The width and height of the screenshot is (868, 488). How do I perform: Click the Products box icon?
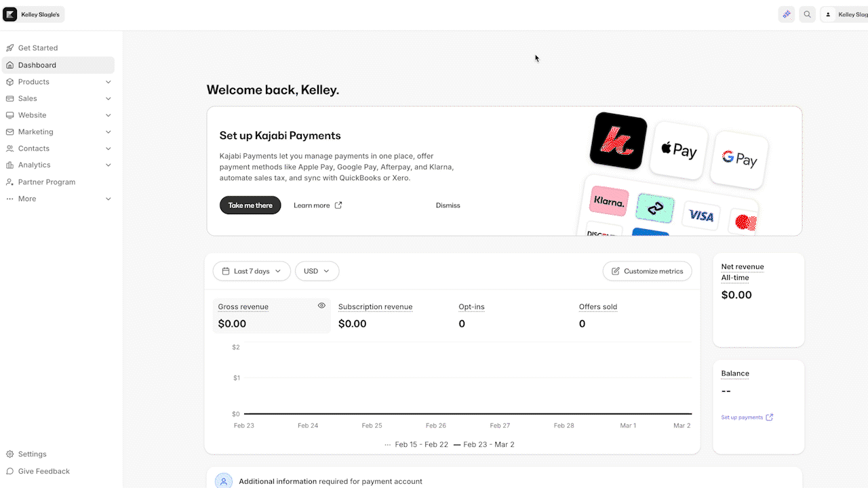[10, 82]
